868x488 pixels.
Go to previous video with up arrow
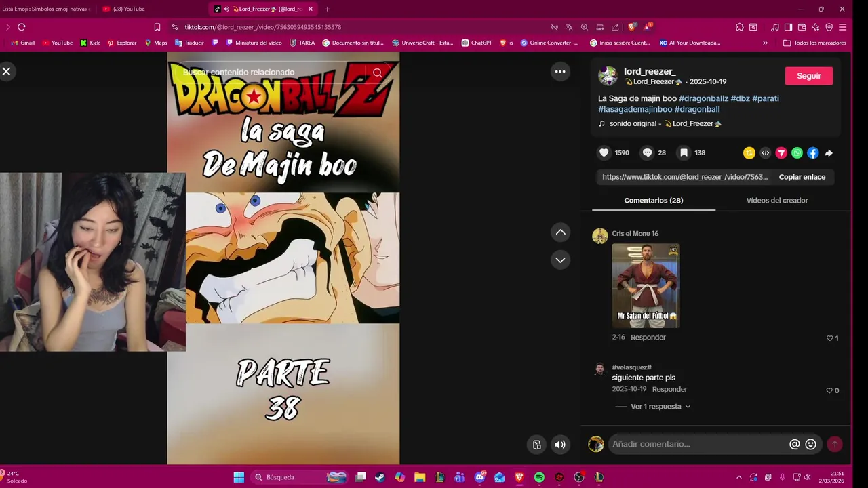point(560,232)
